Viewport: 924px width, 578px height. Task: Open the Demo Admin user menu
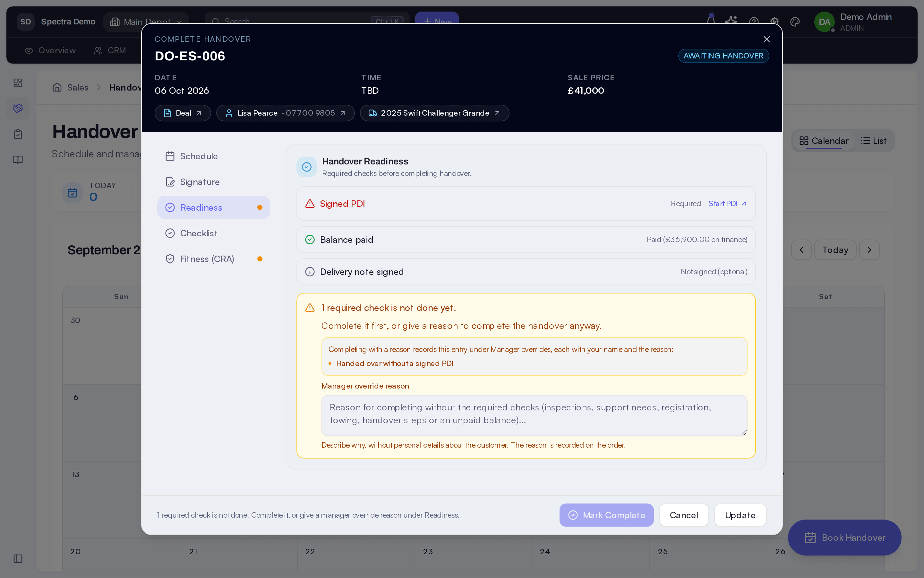pos(853,22)
